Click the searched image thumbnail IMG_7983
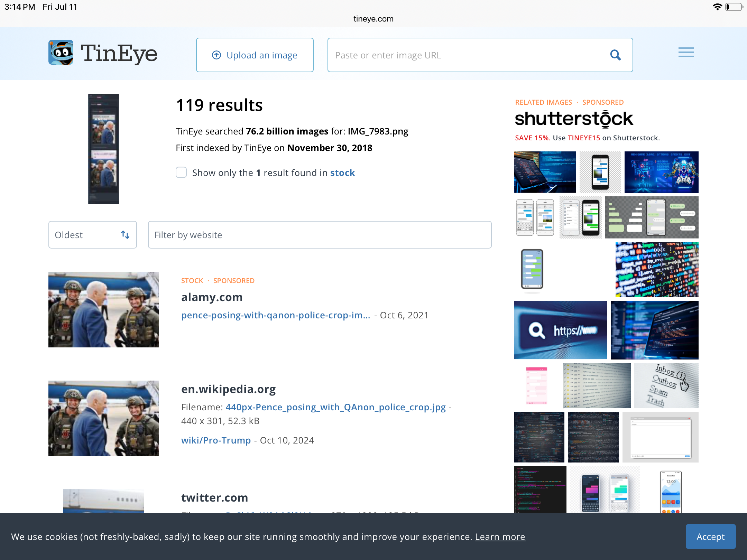Viewport: 747px width, 560px height. 104,149
